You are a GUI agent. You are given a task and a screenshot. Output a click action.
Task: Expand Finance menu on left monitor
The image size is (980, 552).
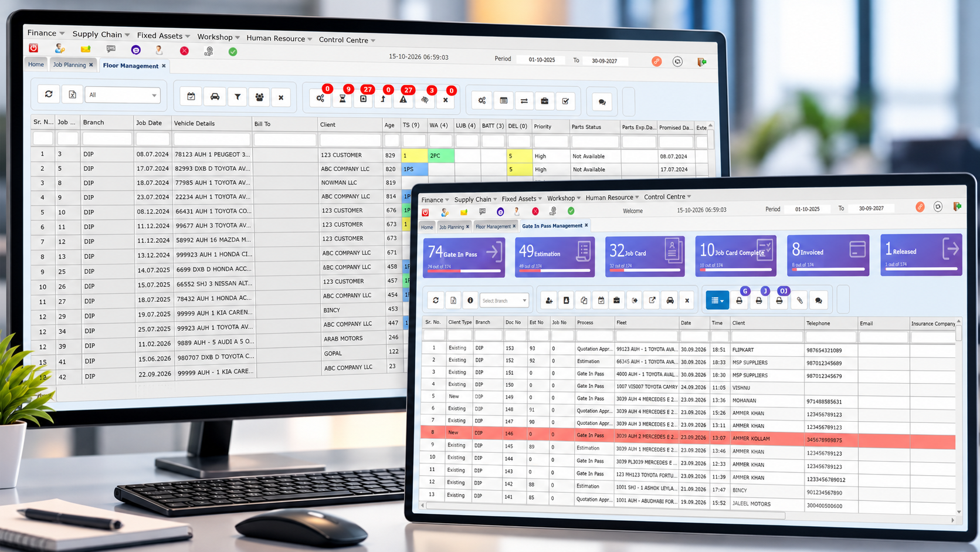click(46, 33)
